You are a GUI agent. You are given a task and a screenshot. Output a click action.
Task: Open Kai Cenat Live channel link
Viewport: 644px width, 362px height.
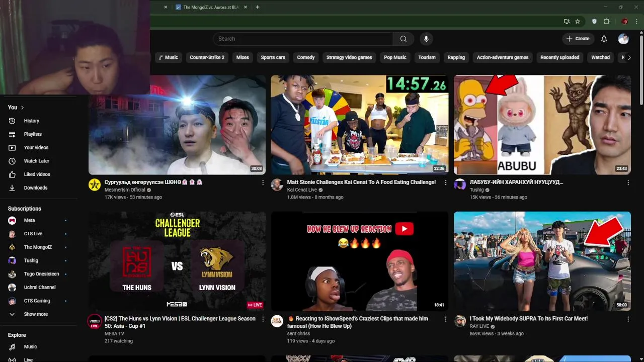click(x=302, y=190)
